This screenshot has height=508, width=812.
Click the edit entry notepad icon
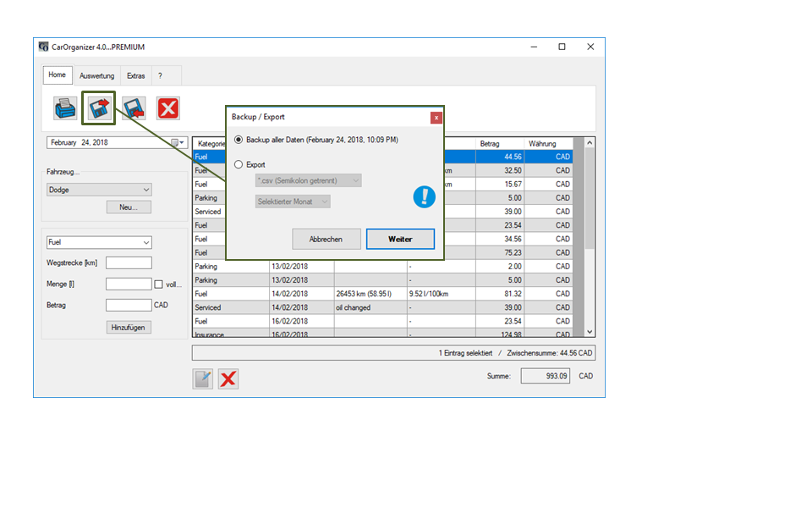tap(203, 378)
